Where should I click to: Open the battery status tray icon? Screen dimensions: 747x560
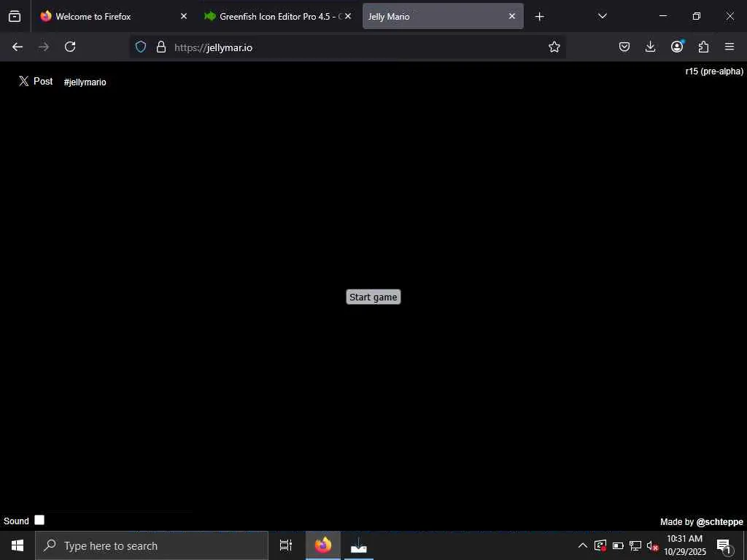point(618,545)
